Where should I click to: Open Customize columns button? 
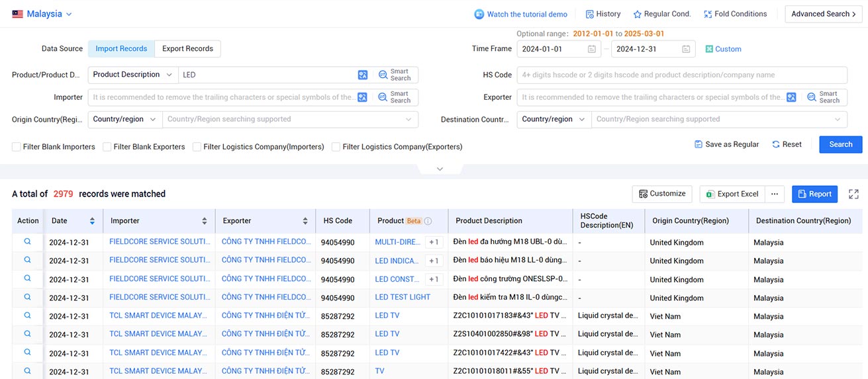[662, 194]
